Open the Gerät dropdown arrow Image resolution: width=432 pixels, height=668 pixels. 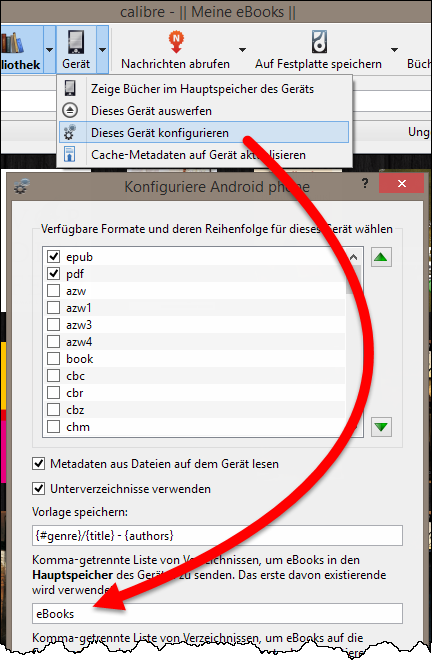pyautogui.click(x=102, y=50)
